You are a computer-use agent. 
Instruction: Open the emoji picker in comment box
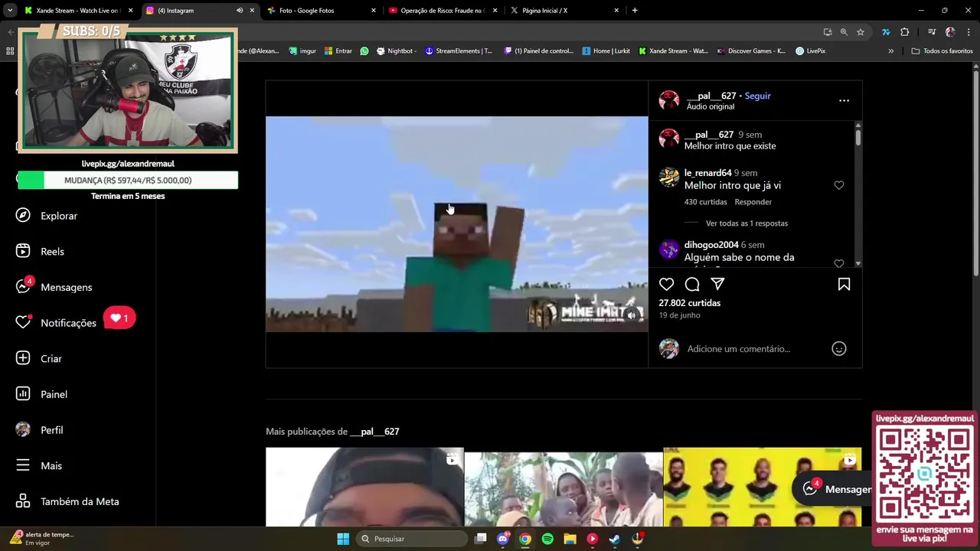(x=839, y=349)
